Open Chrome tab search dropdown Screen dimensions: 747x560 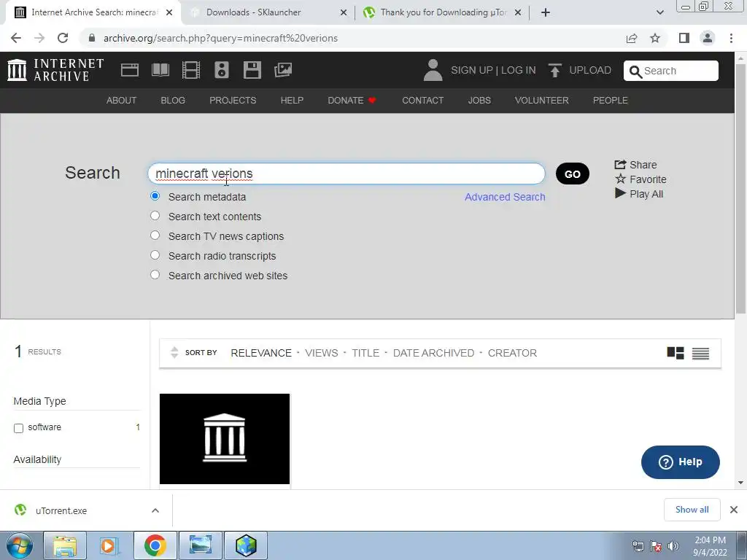coord(659,12)
